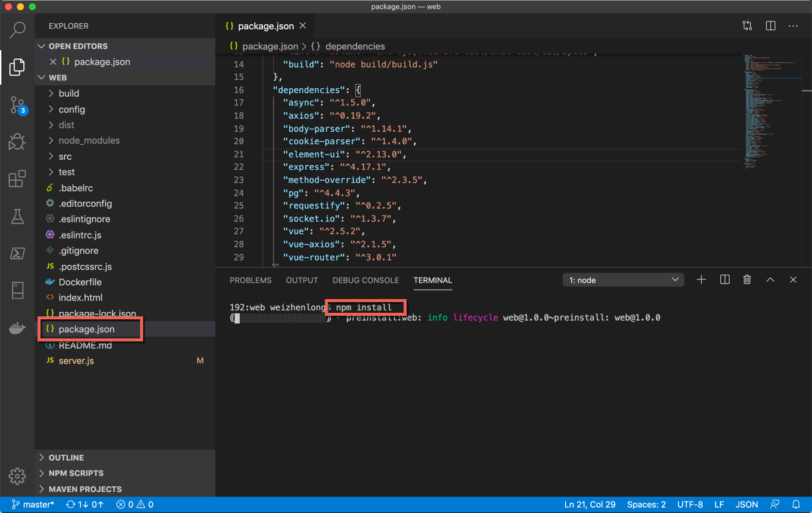The height and width of the screenshot is (513, 812).
Task: Open the terminal-shaped activity bar icon
Action: pyautogui.click(x=17, y=253)
